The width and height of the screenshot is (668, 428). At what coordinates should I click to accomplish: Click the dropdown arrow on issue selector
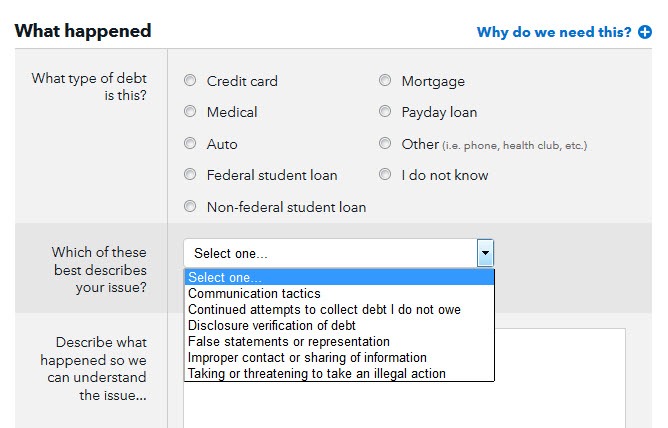pyautogui.click(x=485, y=253)
